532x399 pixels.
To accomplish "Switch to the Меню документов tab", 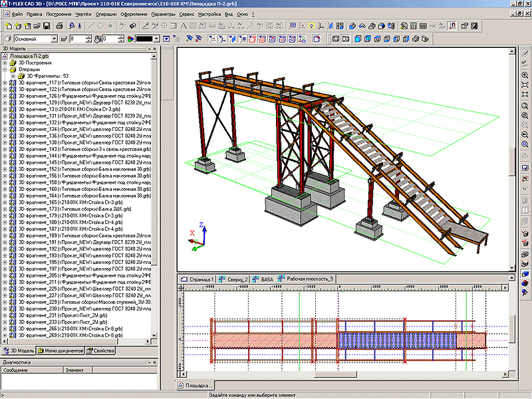I will [61, 350].
